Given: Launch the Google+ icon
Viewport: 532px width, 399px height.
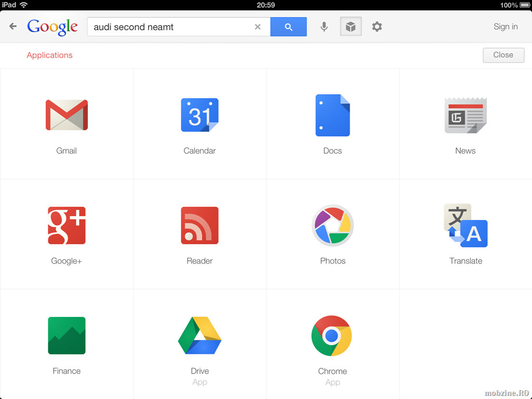Looking at the screenshot, I should pos(66,225).
